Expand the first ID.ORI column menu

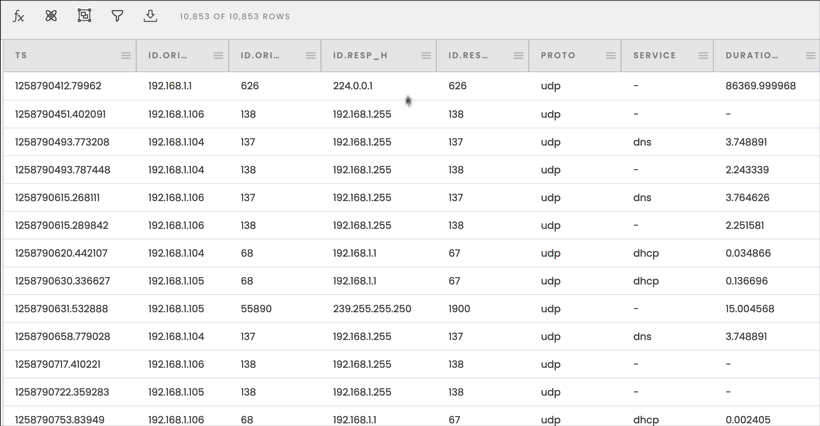coord(218,56)
